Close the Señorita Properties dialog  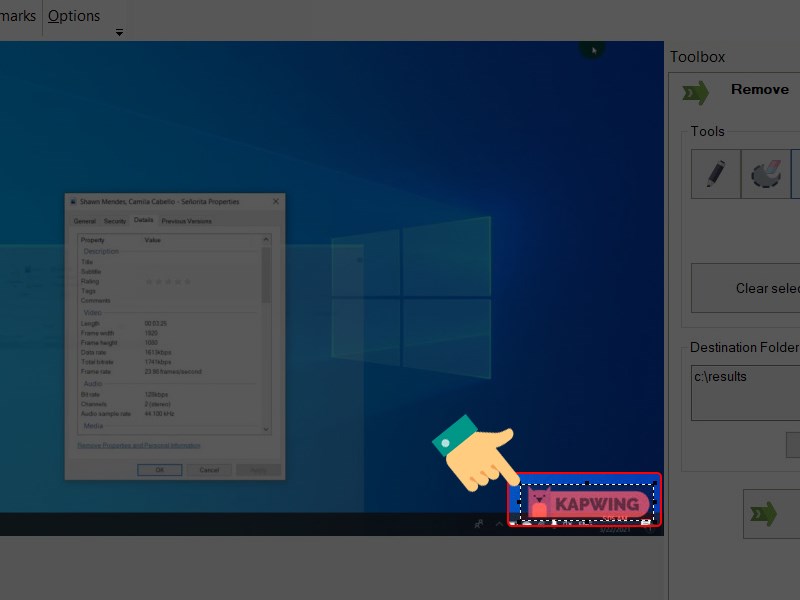pyautogui.click(x=276, y=202)
